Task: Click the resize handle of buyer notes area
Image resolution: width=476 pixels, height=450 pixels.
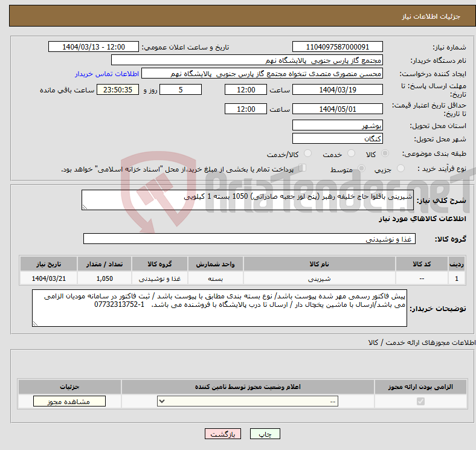Action: (x=35, y=324)
